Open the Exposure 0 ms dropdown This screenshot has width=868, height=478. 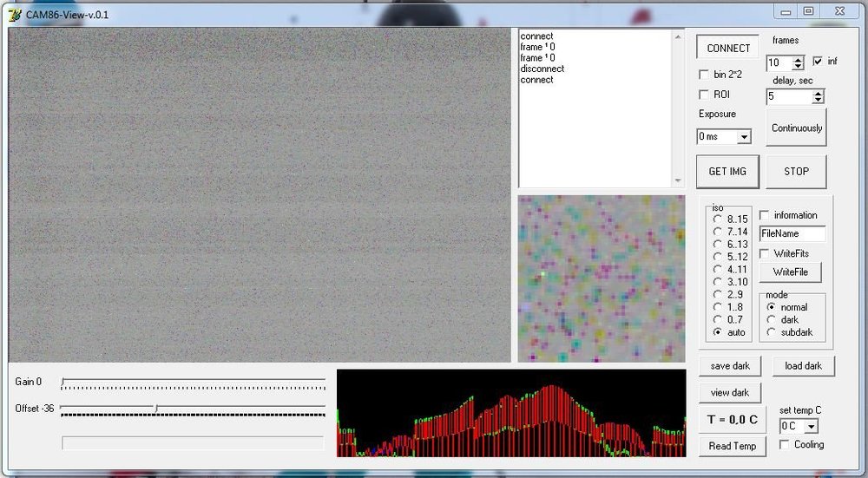click(x=745, y=137)
